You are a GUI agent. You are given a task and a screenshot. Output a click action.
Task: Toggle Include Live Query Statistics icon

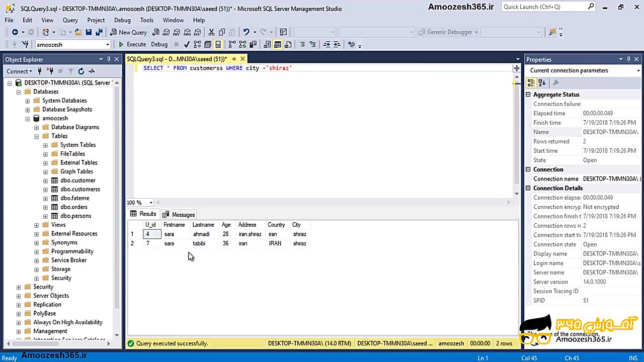[243, 44]
